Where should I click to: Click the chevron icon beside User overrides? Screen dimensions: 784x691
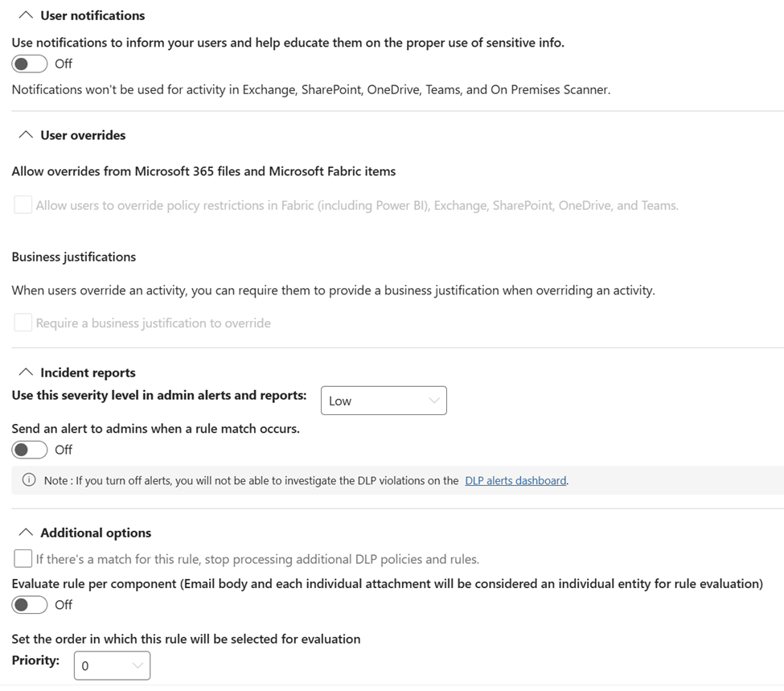coord(26,135)
